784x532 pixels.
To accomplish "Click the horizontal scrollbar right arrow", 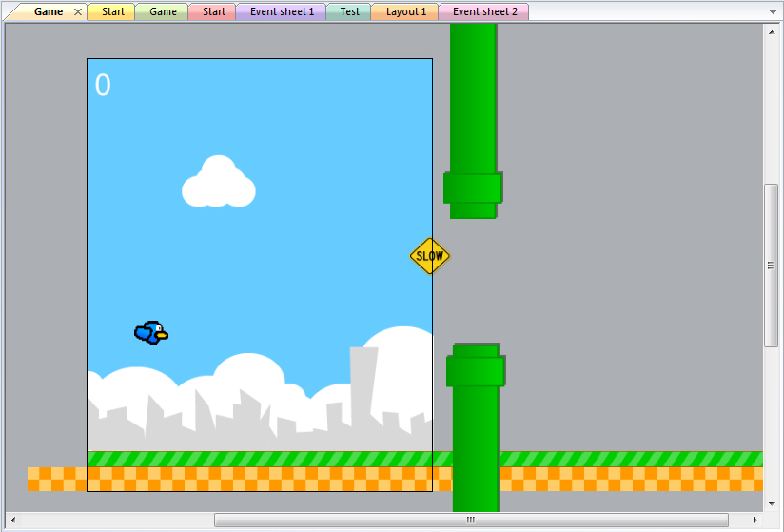I will point(755,520).
